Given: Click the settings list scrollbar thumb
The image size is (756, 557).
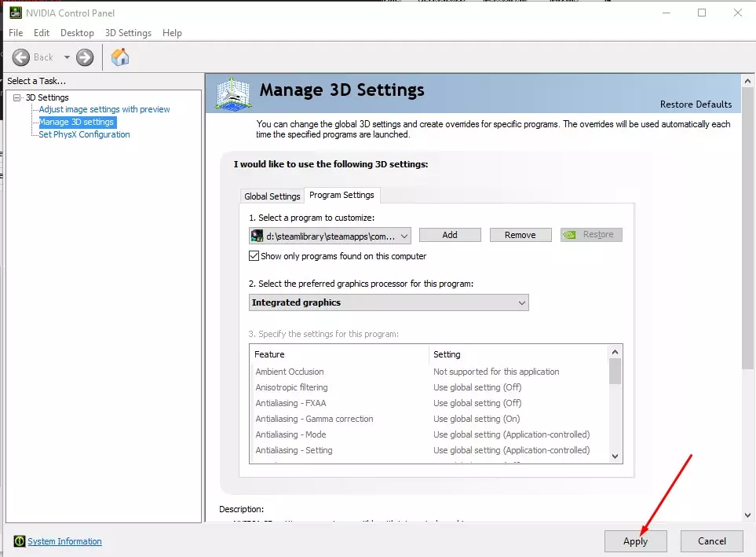Looking at the screenshot, I should [x=615, y=372].
